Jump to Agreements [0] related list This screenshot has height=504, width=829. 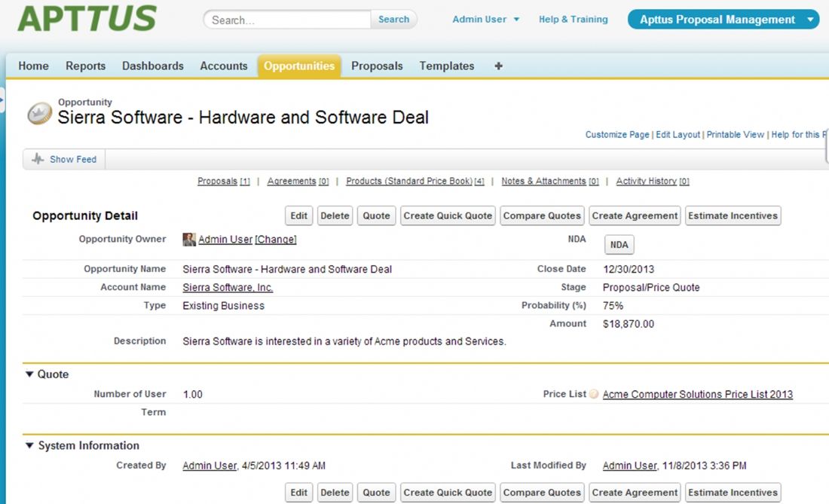(x=298, y=182)
